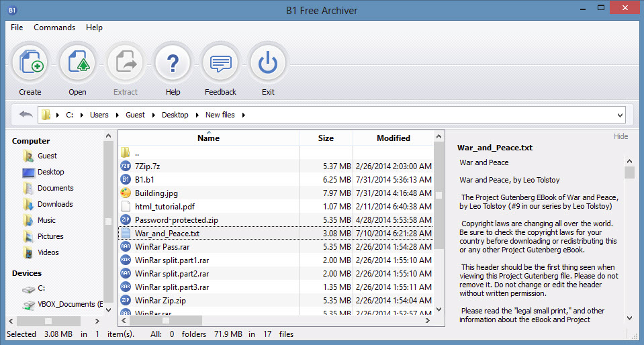Open Downloads in the sidebar
Screen dimensions: 644x345
pyautogui.click(x=48, y=204)
